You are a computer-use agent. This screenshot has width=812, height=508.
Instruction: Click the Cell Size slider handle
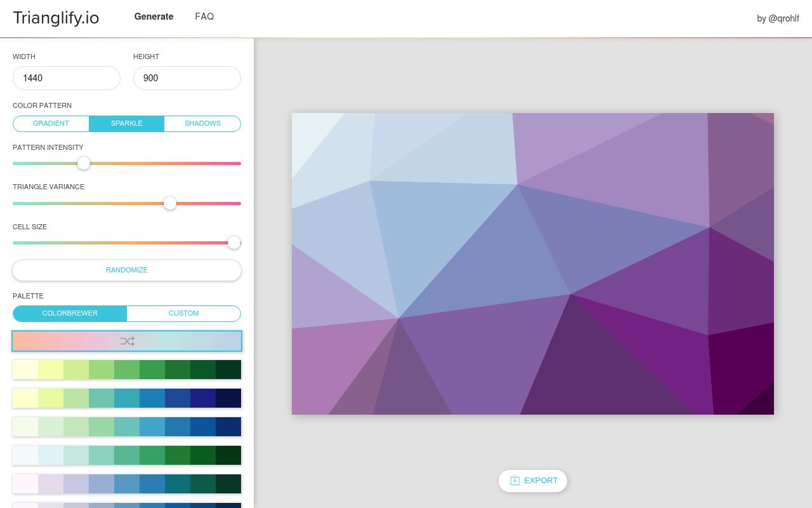(x=234, y=243)
